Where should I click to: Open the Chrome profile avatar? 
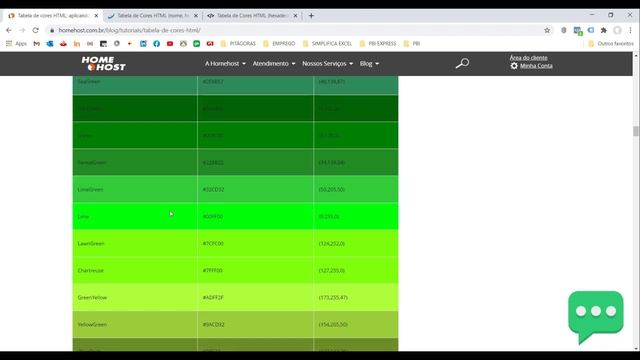click(617, 30)
